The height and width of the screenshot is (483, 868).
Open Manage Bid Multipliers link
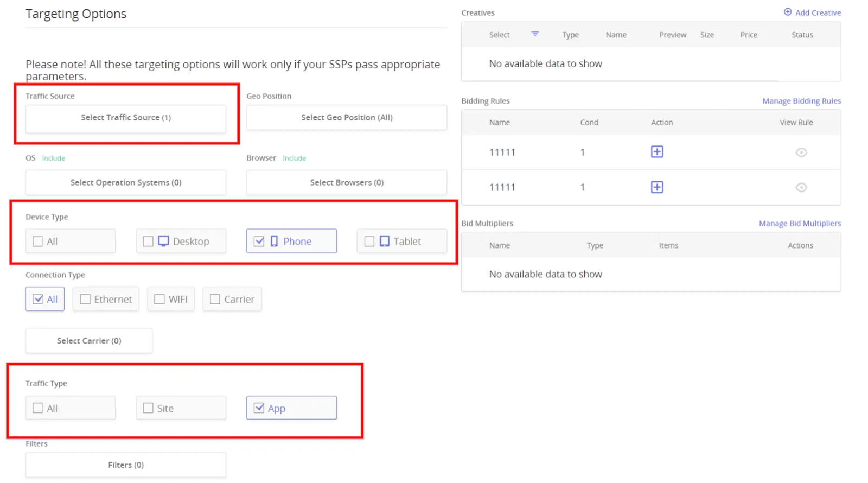800,223
